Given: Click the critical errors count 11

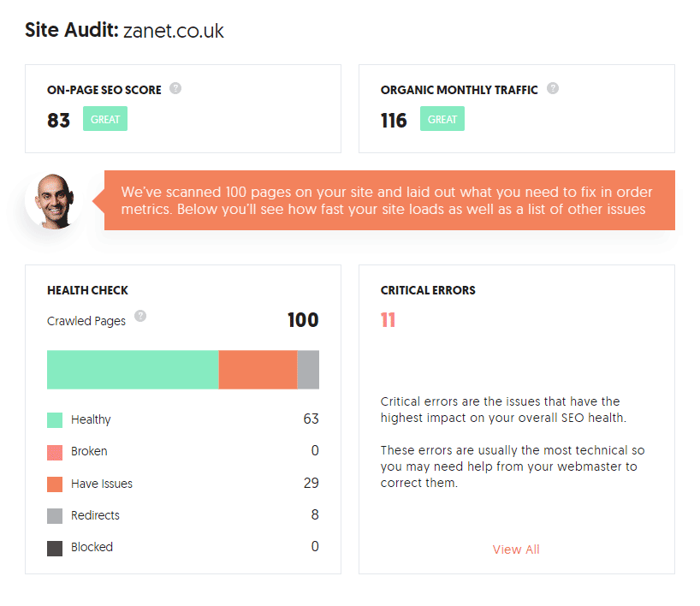Looking at the screenshot, I should tap(388, 319).
